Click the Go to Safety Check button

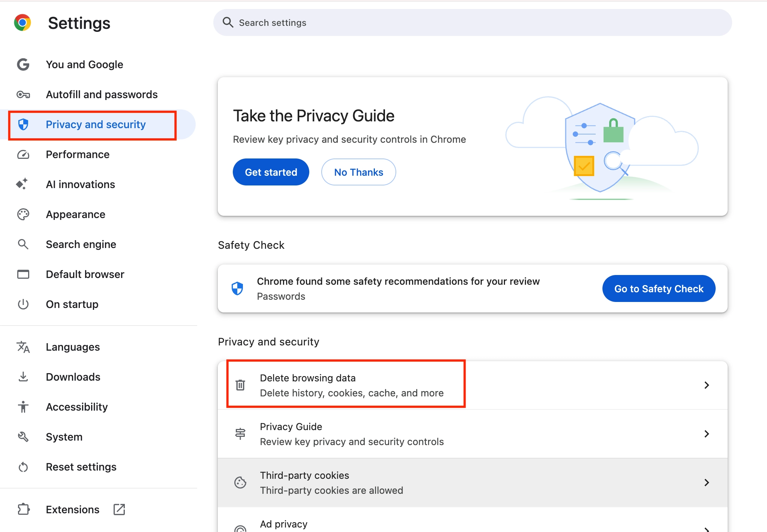point(659,288)
